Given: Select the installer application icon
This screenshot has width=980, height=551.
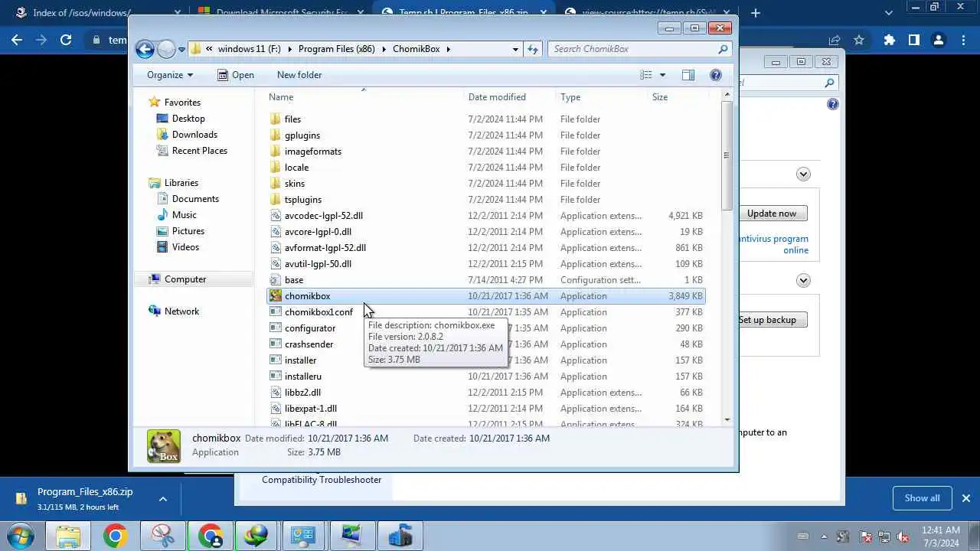Looking at the screenshot, I should pyautogui.click(x=276, y=360).
